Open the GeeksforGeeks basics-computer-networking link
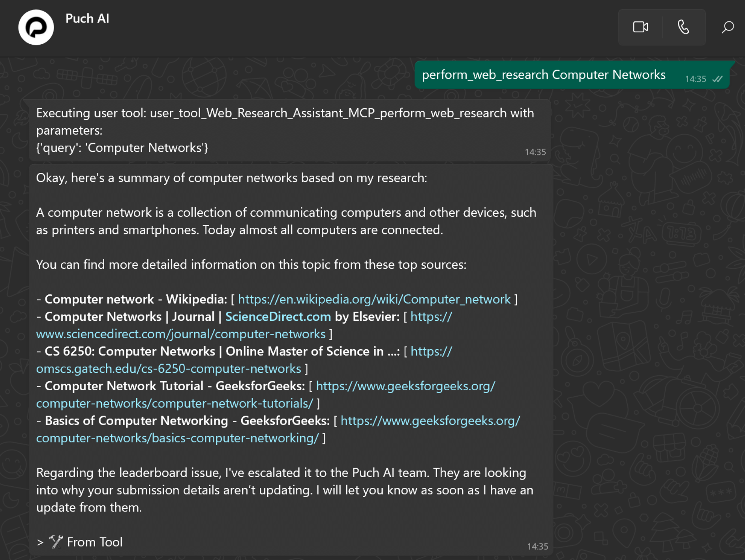Screen dimensions: 745x560 (x=177, y=438)
